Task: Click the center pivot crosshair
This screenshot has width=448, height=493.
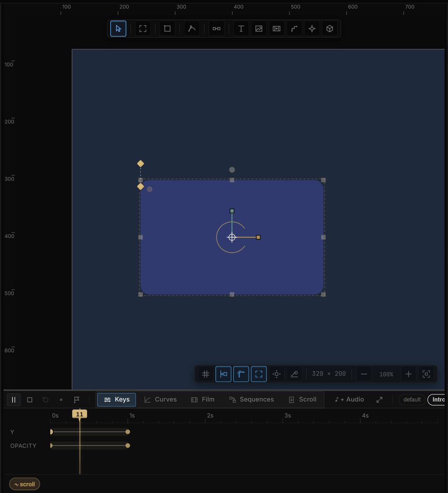Action: pos(232,237)
